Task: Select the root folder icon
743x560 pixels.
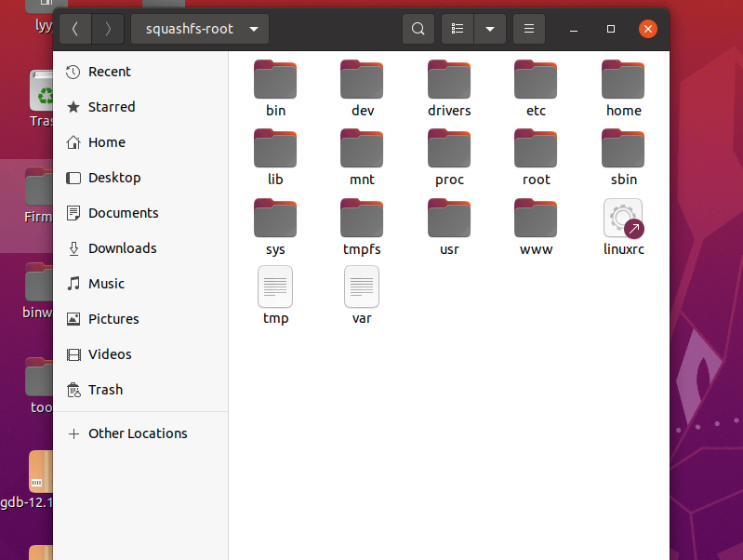Action: click(x=536, y=149)
